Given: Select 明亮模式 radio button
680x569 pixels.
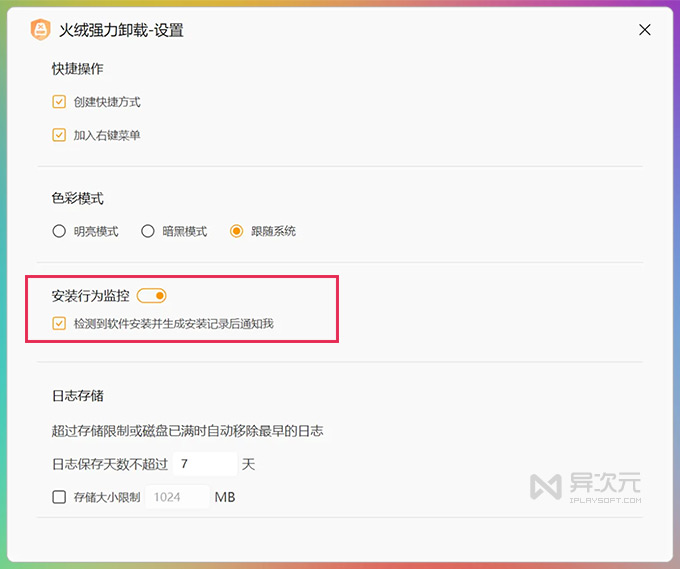Looking at the screenshot, I should point(59,231).
